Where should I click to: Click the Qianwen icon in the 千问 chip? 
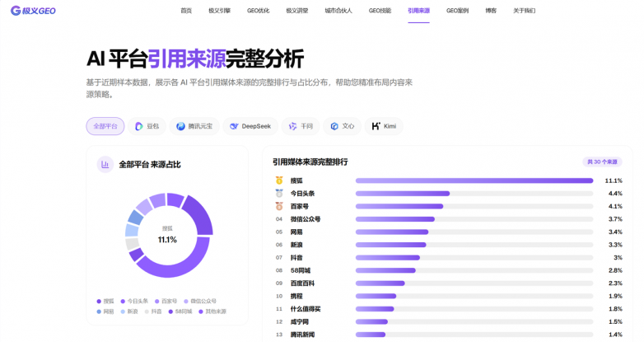coord(292,126)
